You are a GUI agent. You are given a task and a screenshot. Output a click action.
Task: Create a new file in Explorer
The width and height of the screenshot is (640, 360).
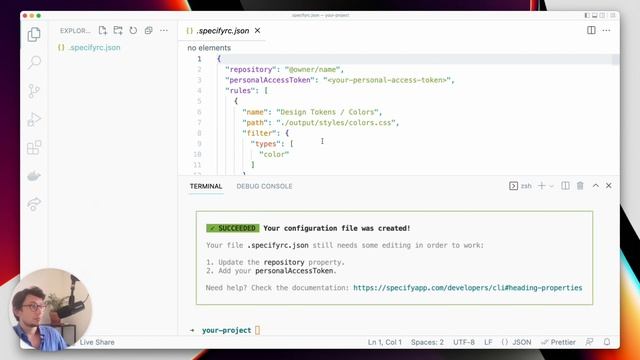click(102, 30)
